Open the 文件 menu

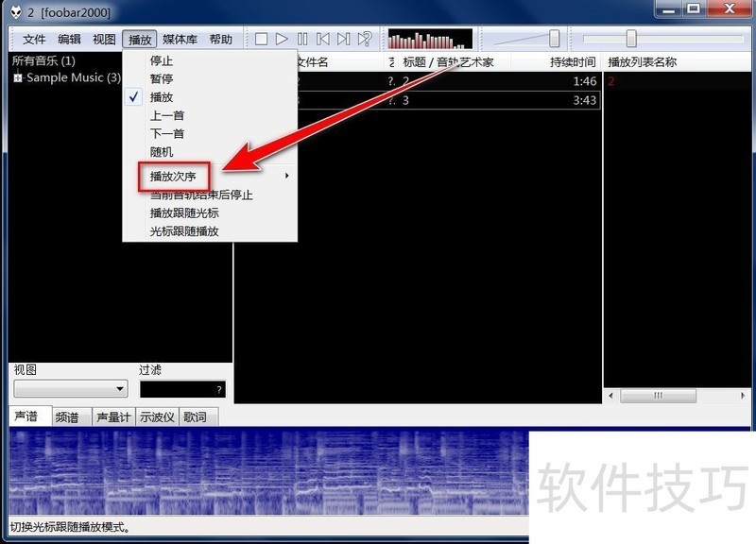tap(34, 39)
